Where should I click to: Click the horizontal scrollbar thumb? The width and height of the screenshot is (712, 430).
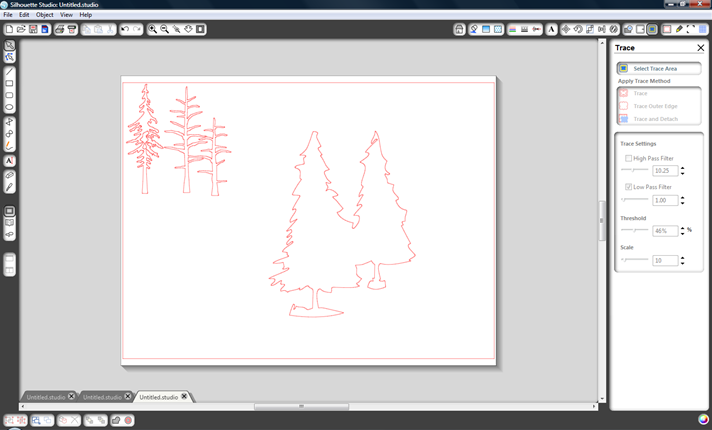click(301, 406)
